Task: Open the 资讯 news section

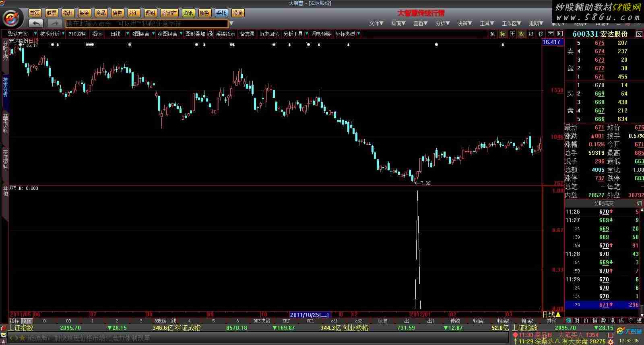Action: tap(188, 13)
